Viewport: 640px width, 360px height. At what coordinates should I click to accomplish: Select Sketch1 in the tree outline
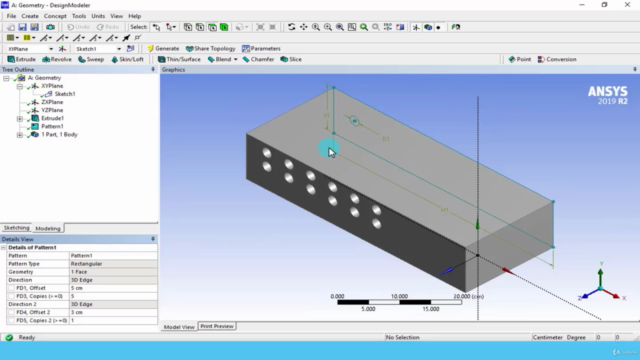click(x=65, y=94)
